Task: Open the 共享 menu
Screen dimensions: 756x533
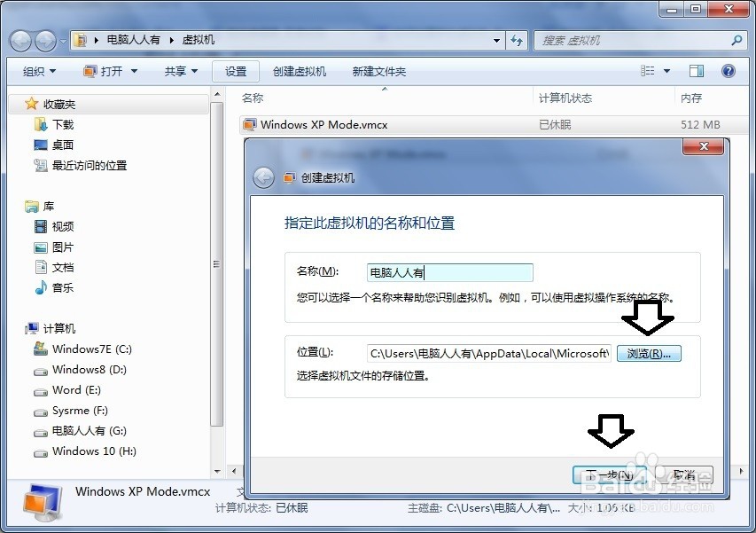Action: (x=181, y=71)
